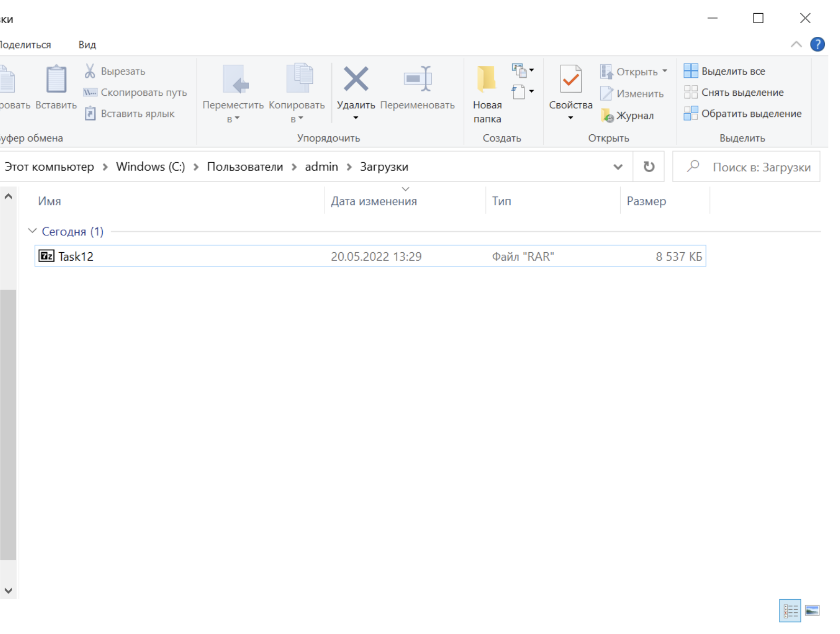840x634 pixels.
Task: Expand the Открыть dropdown arrow
Action: click(665, 71)
